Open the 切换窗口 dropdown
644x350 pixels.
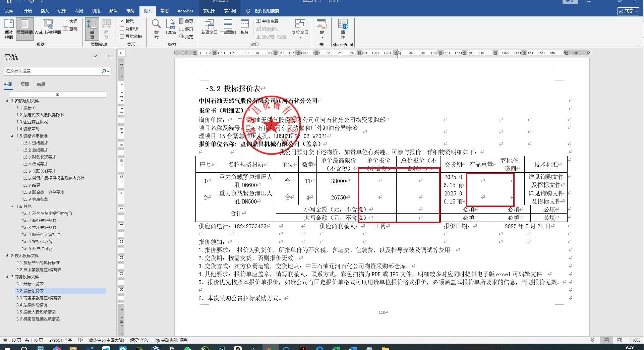pos(300,29)
